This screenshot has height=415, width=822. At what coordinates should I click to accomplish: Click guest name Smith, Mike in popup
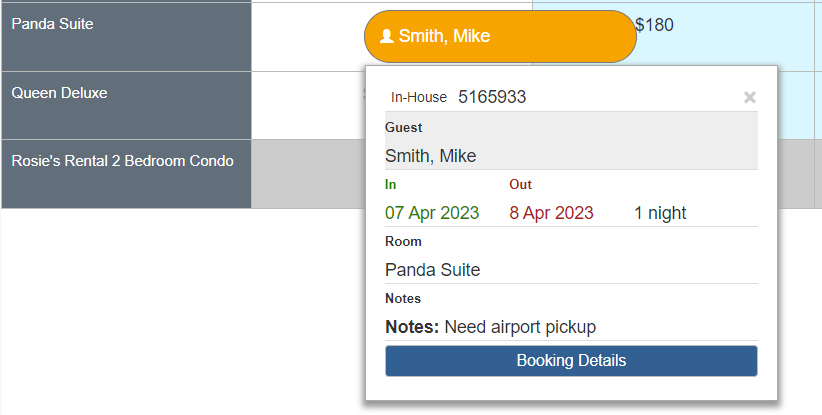pyautogui.click(x=431, y=156)
